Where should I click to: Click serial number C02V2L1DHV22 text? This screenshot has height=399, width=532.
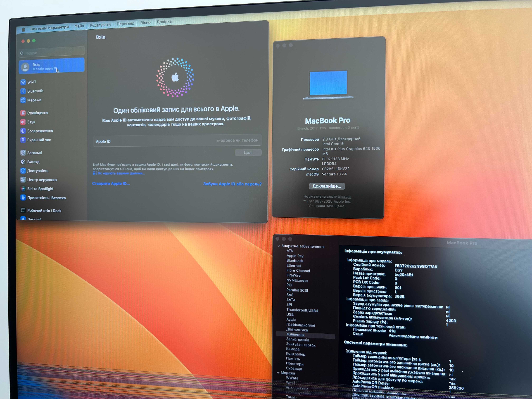pos(336,169)
